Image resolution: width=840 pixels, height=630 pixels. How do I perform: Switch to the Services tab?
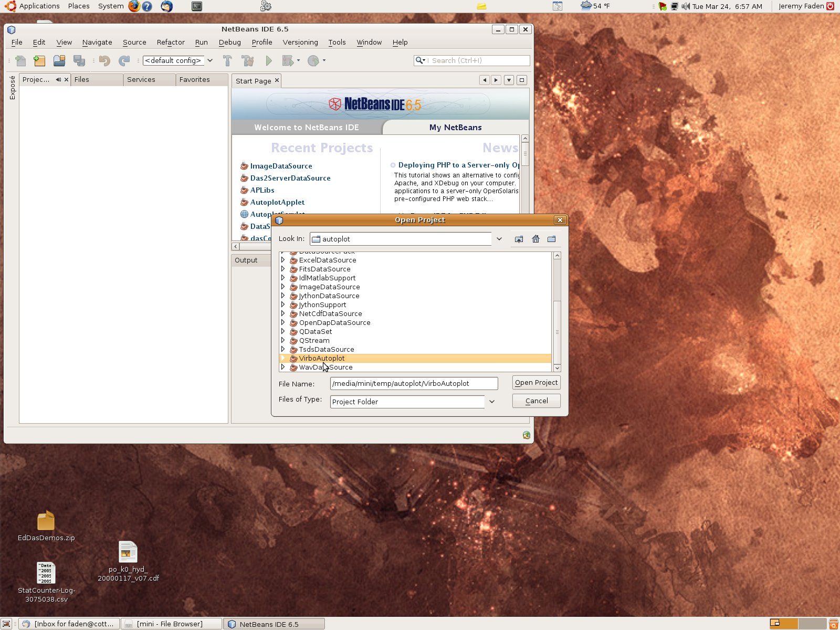141,79
